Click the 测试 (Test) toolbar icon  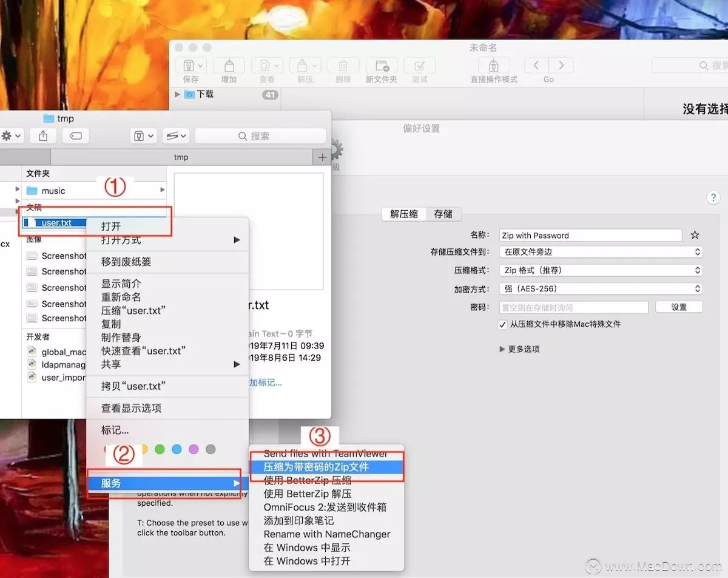click(419, 66)
